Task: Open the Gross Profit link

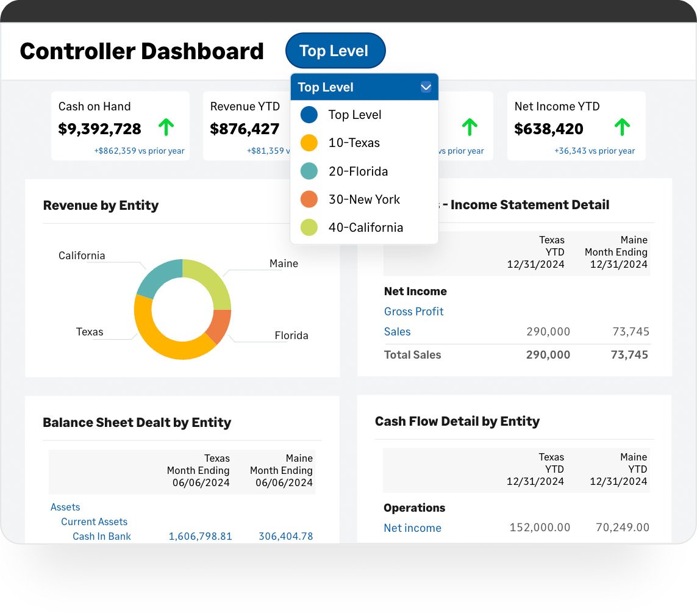Action: tap(413, 312)
